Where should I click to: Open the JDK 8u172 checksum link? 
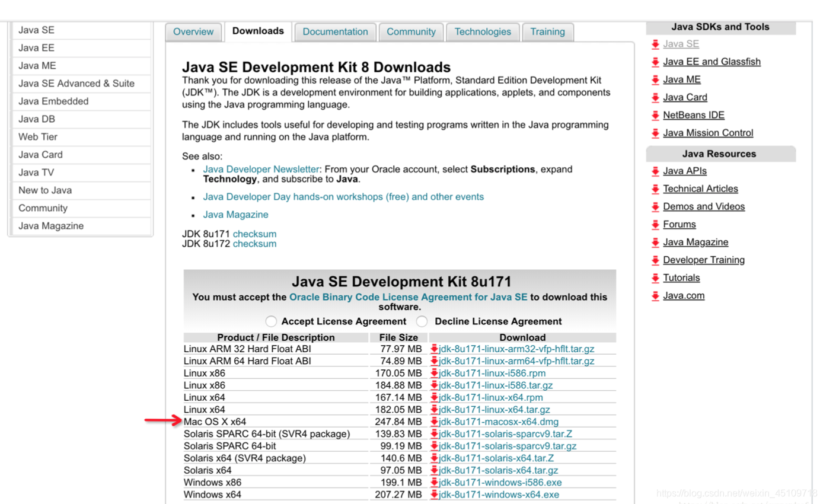click(254, 244)
